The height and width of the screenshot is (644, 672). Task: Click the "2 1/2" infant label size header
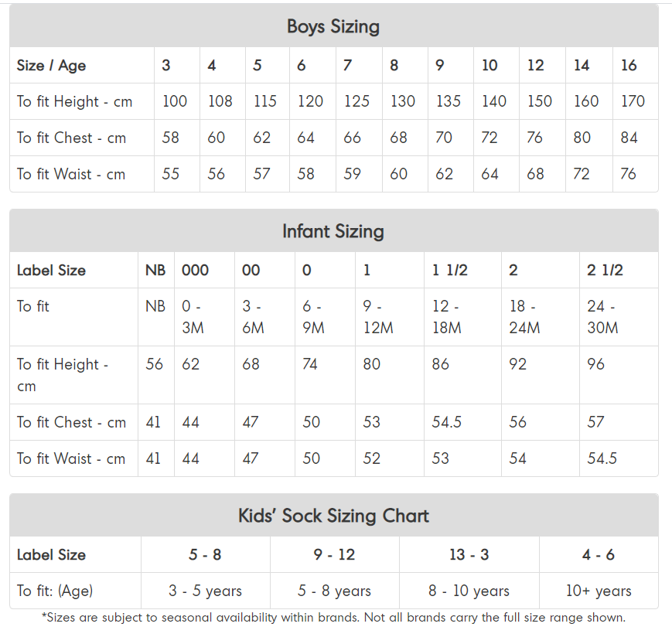pos(605,271)
